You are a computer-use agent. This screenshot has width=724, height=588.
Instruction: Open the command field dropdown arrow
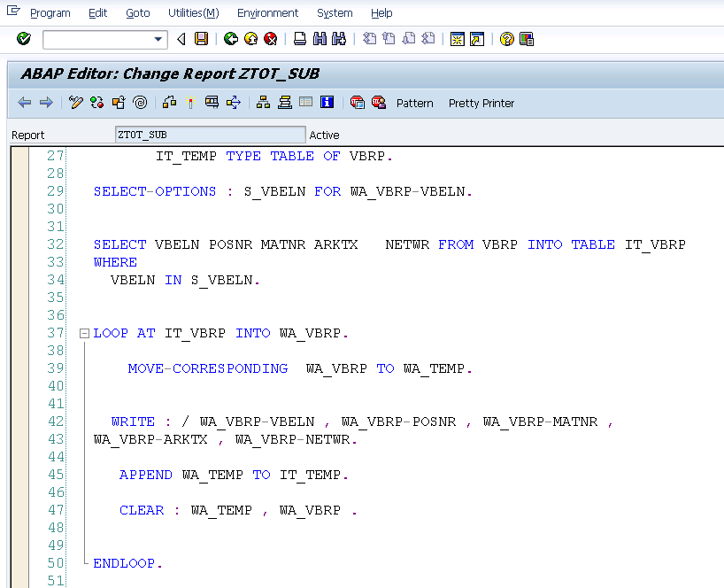tap(159, 39)
